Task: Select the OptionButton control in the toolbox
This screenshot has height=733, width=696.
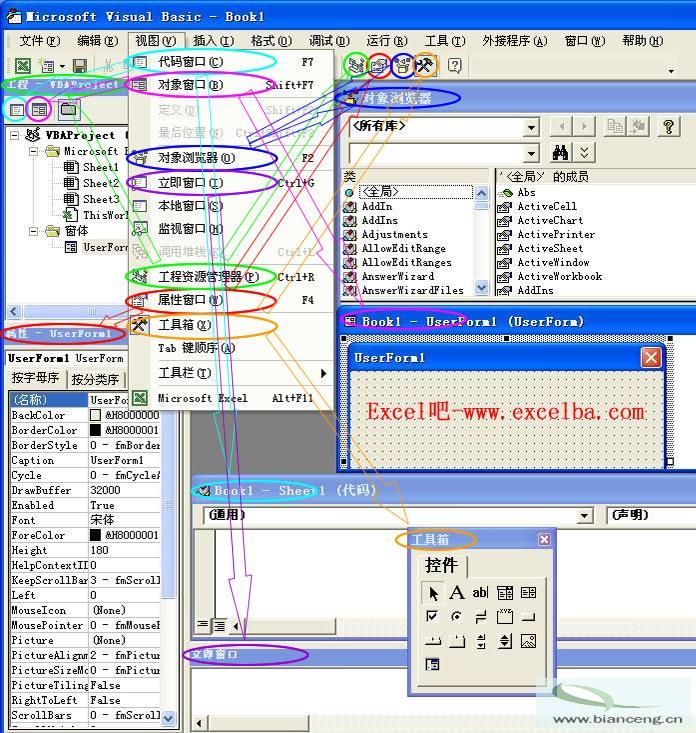Action: click(x=456, y=617)
